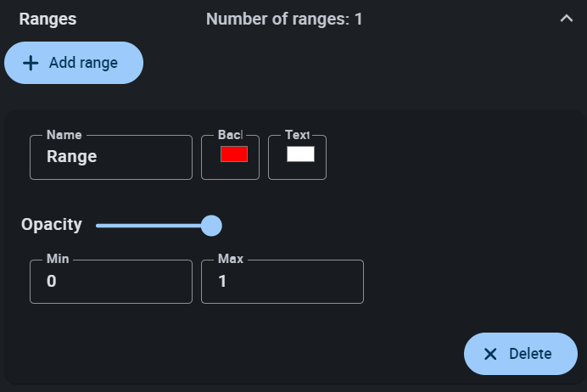
Task: Focus the Min input field
Action: (110, 282)
